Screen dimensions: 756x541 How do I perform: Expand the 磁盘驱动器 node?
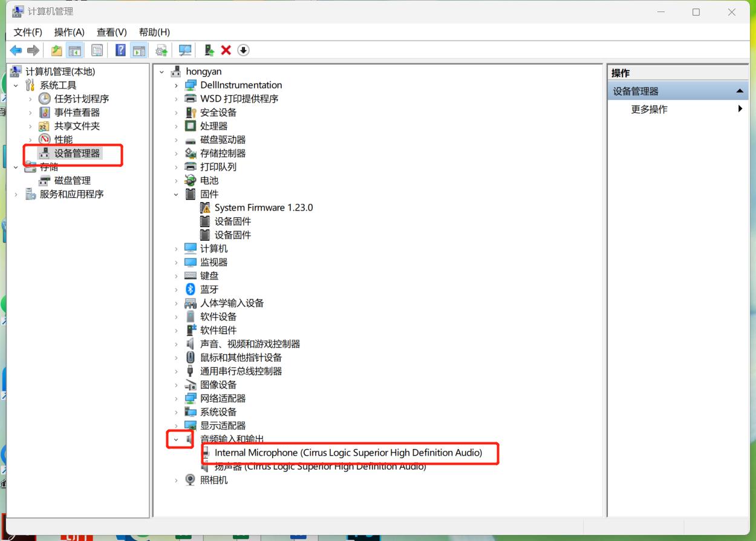pyautogui.click(x=176, y=140)
